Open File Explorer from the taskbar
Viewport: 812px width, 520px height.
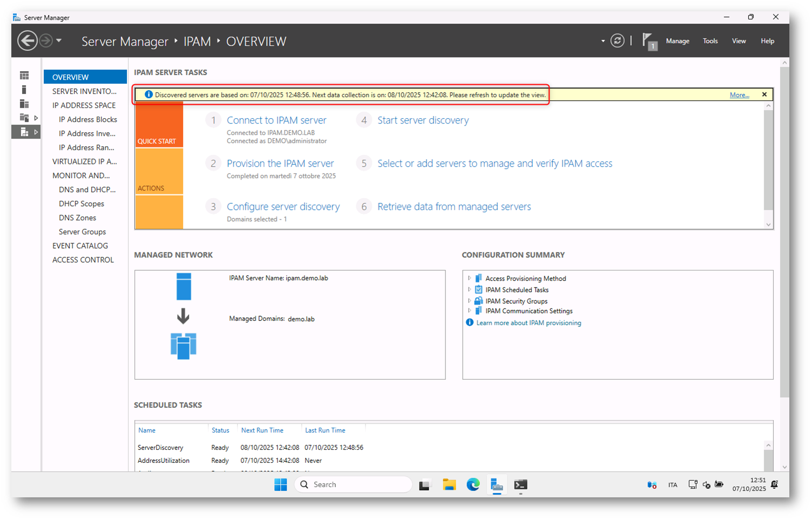449,485
